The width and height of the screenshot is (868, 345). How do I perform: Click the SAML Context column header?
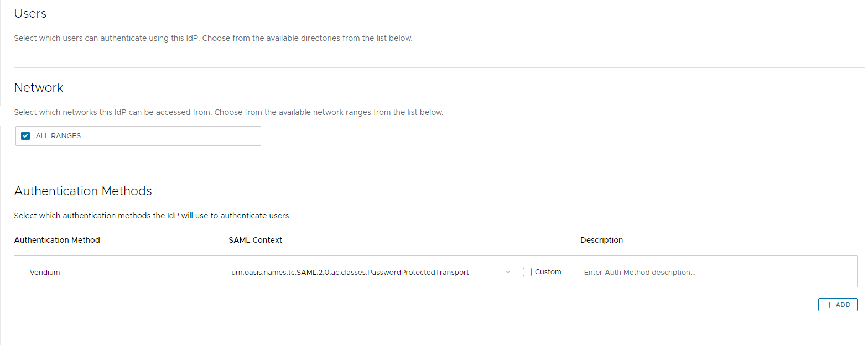tap(255, 240)
